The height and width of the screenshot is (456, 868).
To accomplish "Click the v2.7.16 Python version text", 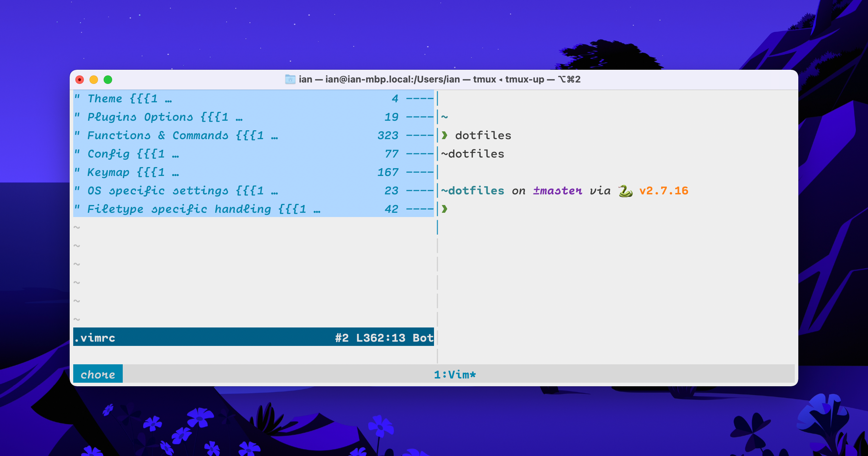I will click(x=664, y=190).
